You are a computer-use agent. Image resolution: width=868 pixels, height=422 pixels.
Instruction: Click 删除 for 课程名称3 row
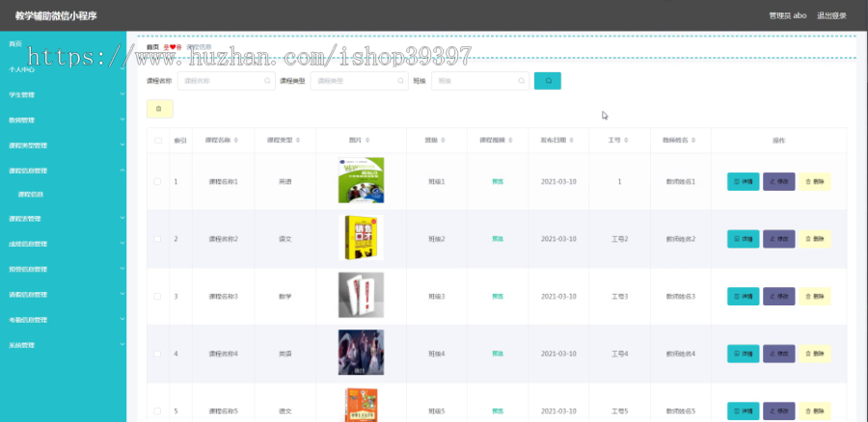click(x=814, y=297)
